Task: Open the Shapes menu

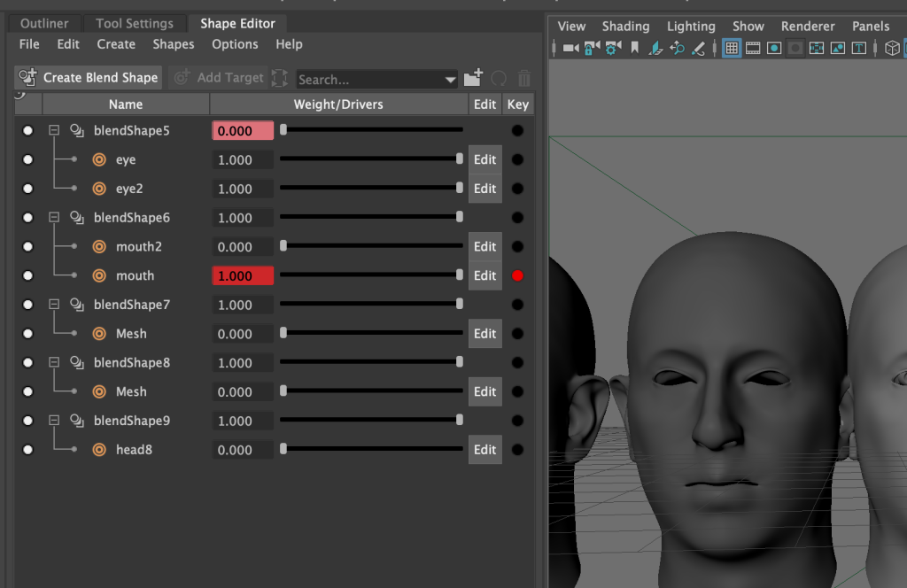Action: pos(173,44)
